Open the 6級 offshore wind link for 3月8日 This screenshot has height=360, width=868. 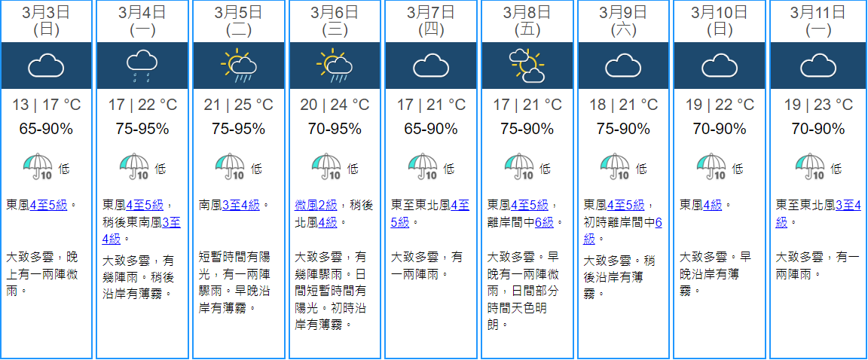click(544, 222)
